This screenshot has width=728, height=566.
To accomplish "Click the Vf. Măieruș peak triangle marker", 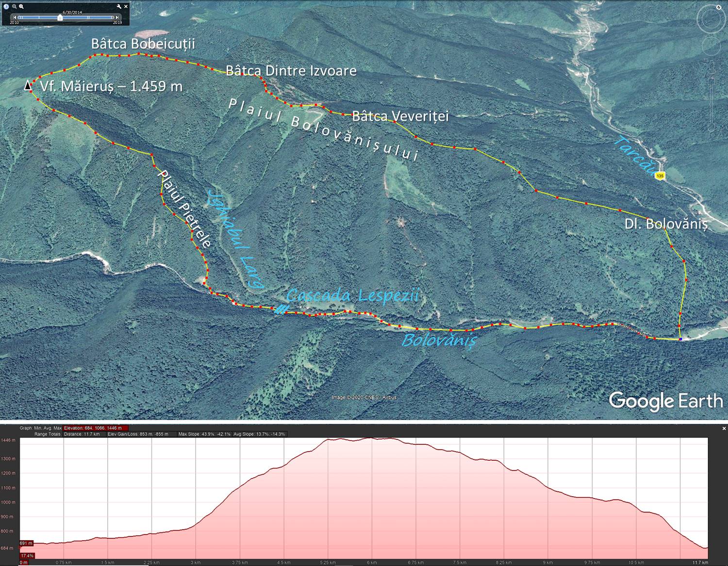I will click(x=29, y=86).
